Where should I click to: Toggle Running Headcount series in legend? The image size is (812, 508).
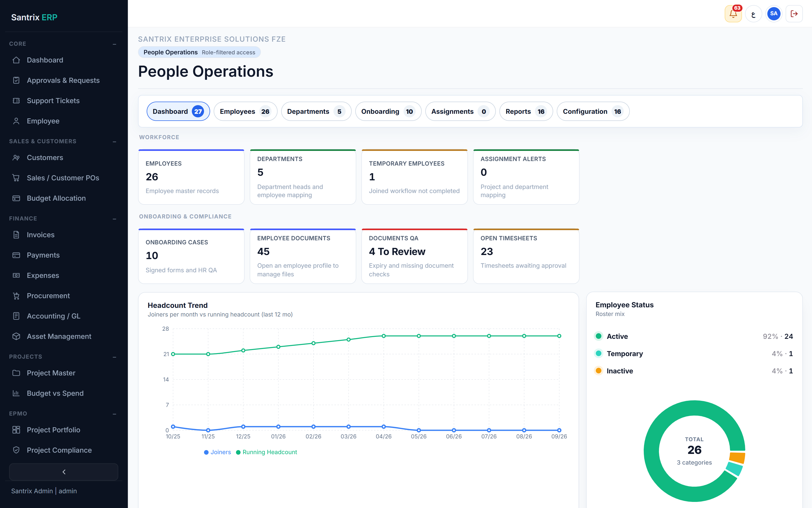tap(266, 452)
